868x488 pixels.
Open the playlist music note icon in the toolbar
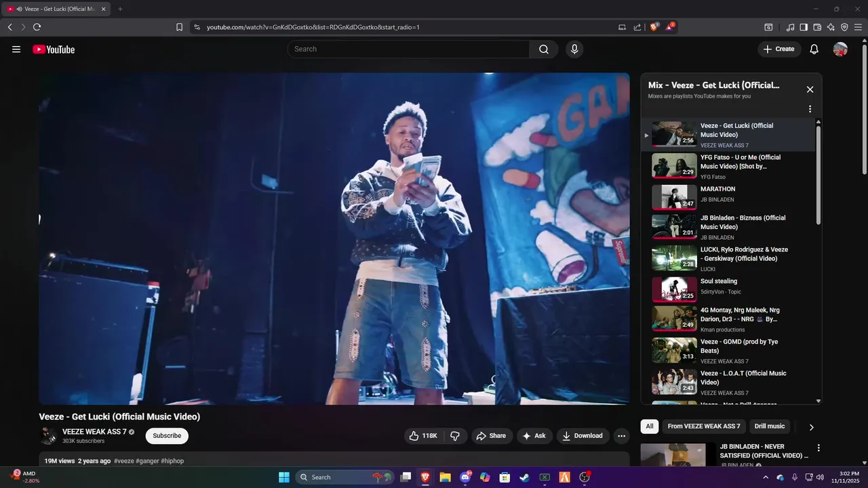point(790,27)
